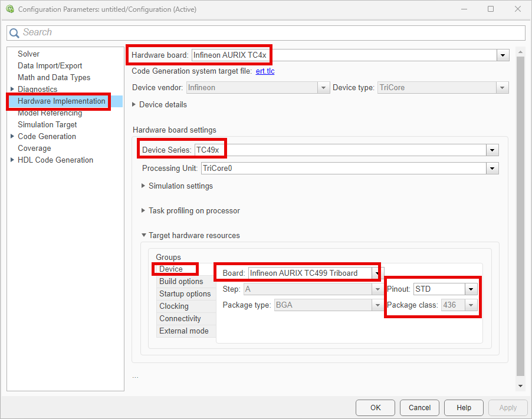Open the Board selection dropdown
This screenshot has width=532, height=419.
[x=377, y=273]
